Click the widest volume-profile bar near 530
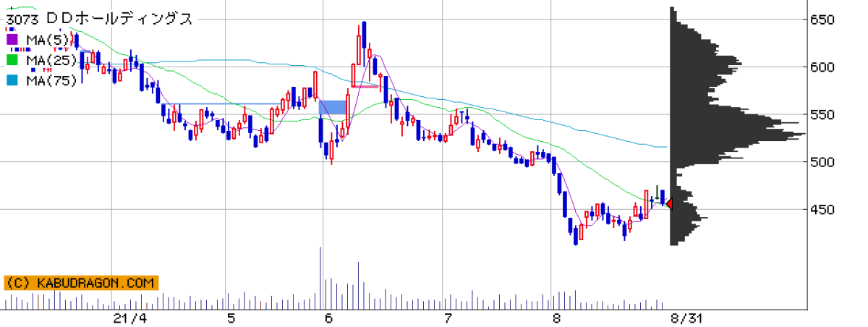The height and width of the screenshot is (327, 868). click(738, 134)
